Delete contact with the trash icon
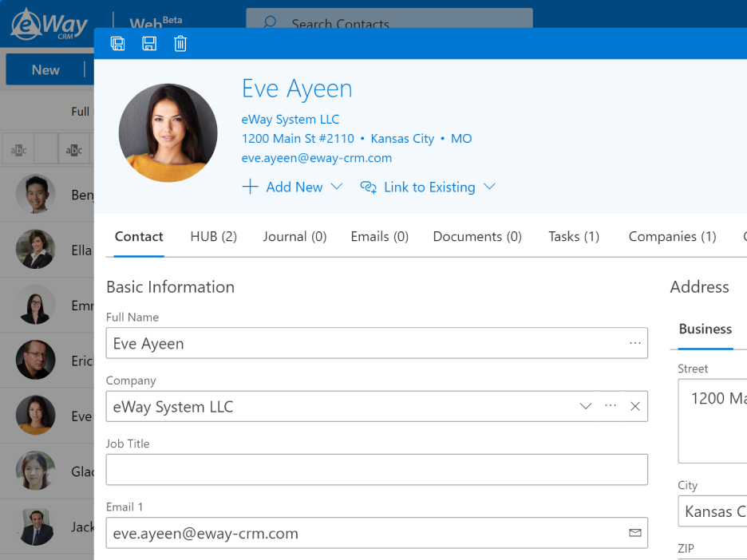The image size is (747, 560). pos(180,43)
